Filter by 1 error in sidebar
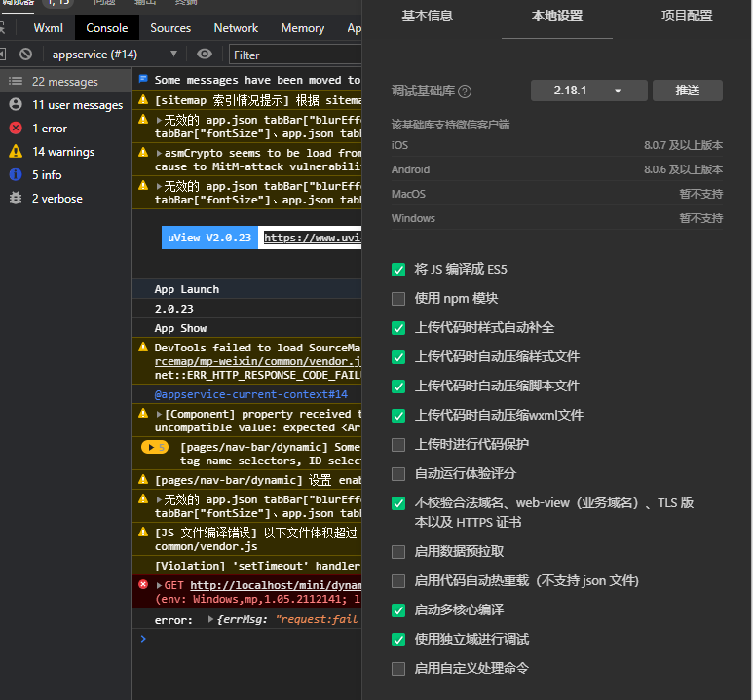 point(49,129)
